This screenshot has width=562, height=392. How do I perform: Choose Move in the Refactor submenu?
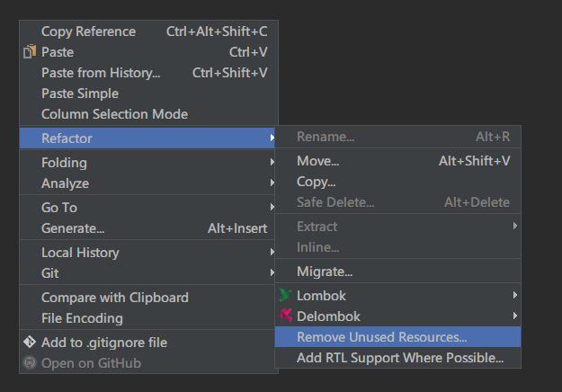click(317, 161)
